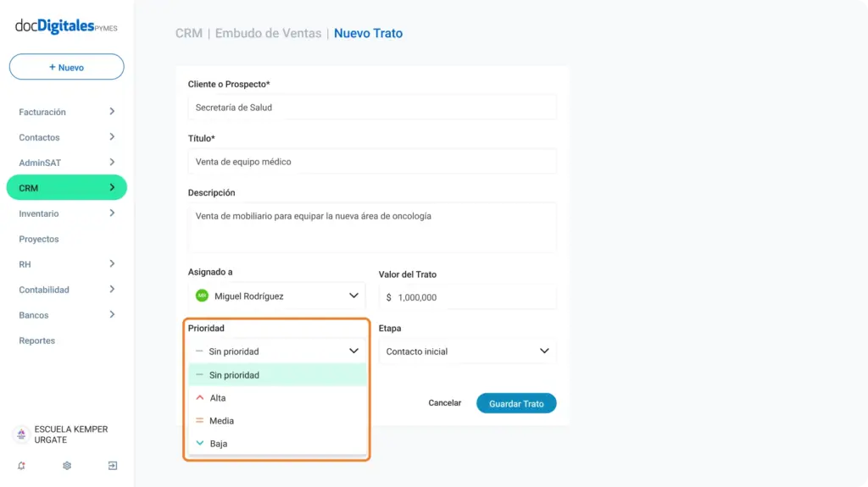Click the logout exit icon

coord(113,466)
